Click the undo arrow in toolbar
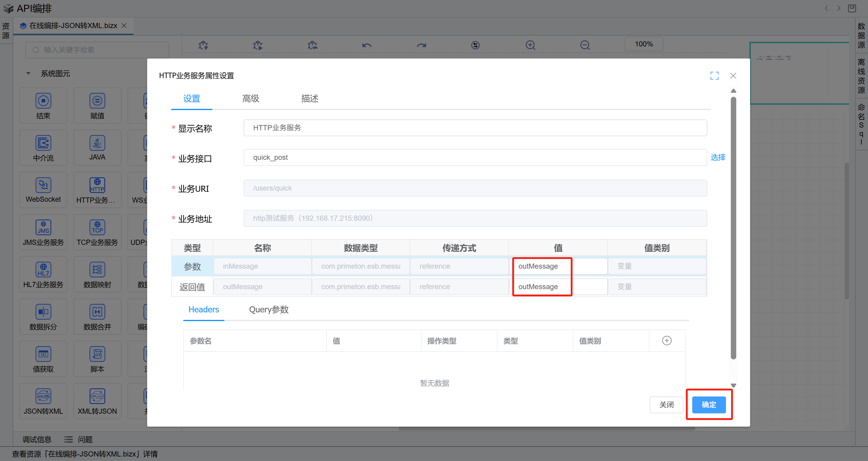The width and height of the screenshot is (868, 461). [367, 45]
